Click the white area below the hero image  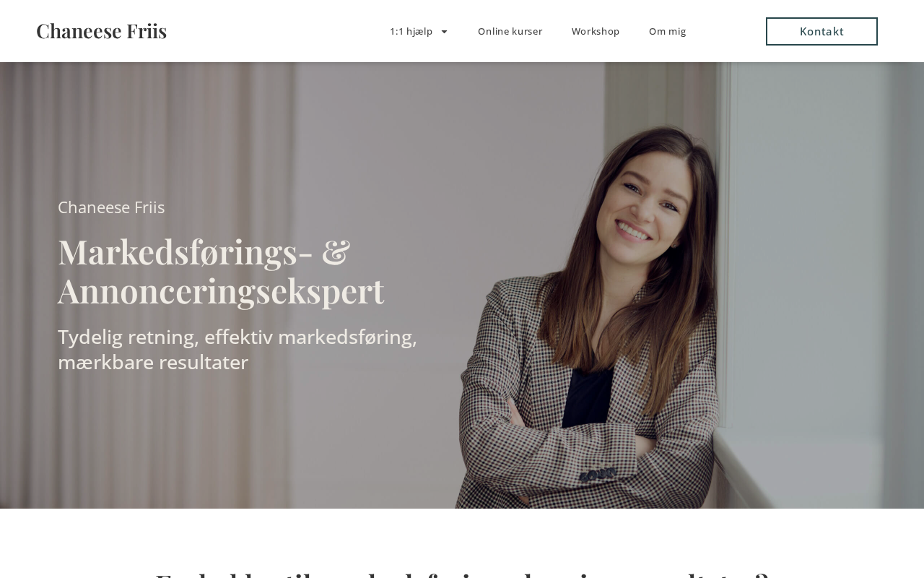coord(462,536)
